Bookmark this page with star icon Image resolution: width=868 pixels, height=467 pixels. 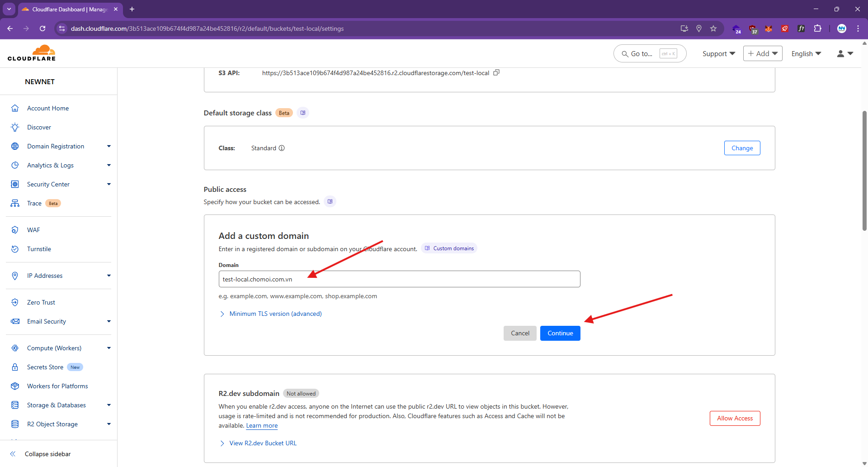713,29
